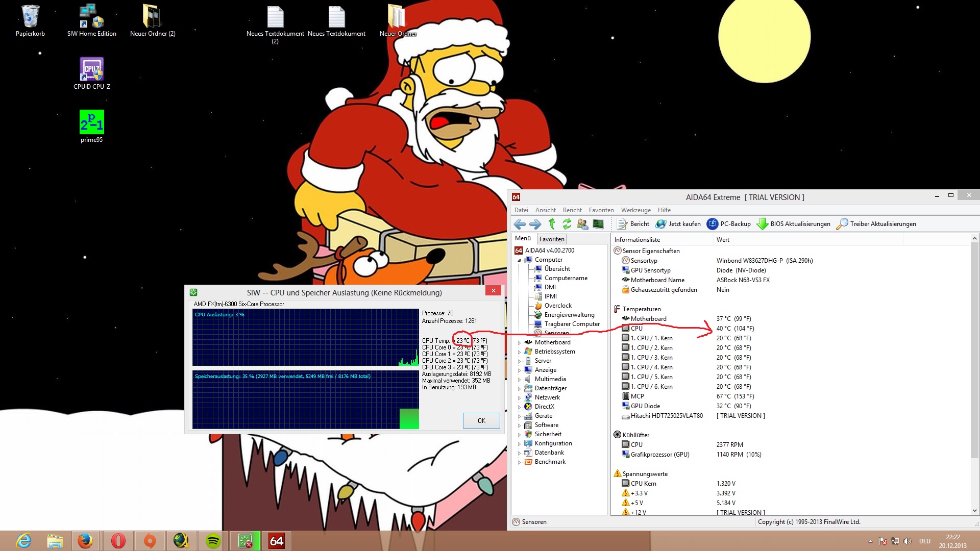Click the Wert column header

pos(723,240)
